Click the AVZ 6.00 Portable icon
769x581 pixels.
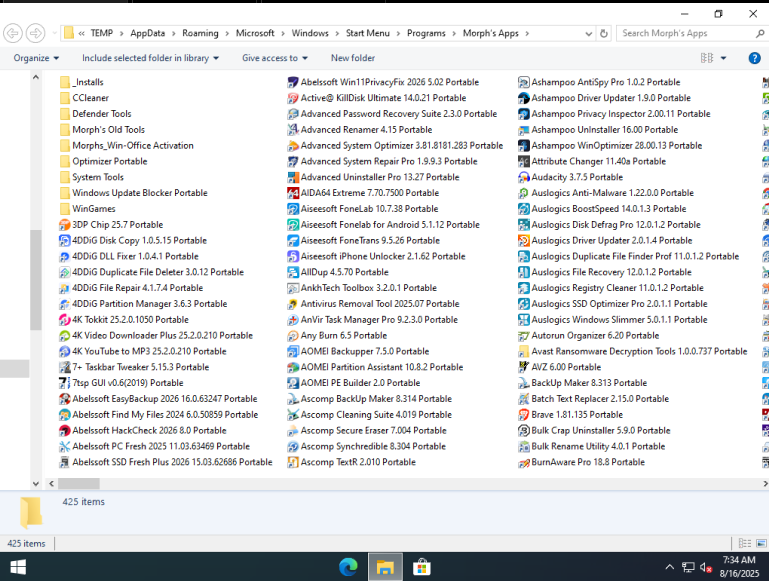tap(524, 367)
